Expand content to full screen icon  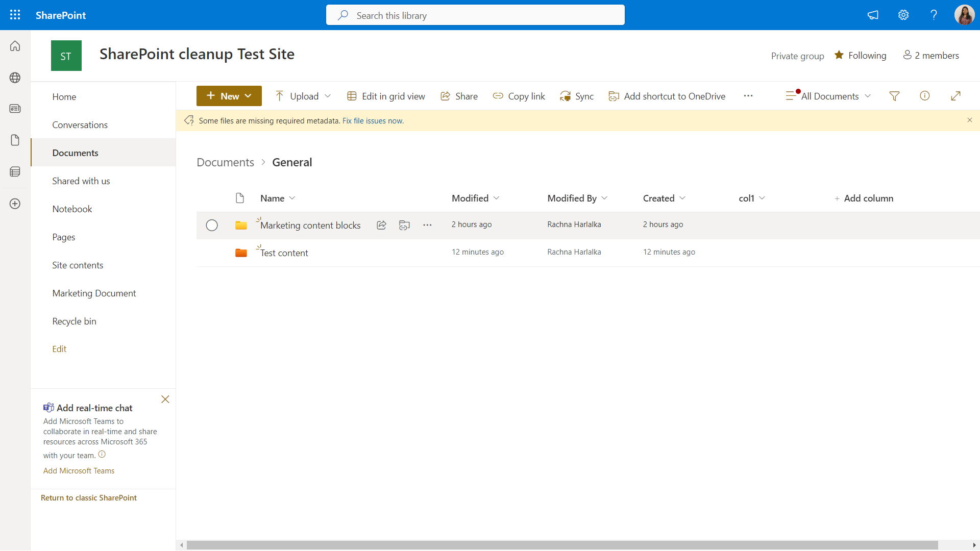pyautogui.click(x=955, y=96)
